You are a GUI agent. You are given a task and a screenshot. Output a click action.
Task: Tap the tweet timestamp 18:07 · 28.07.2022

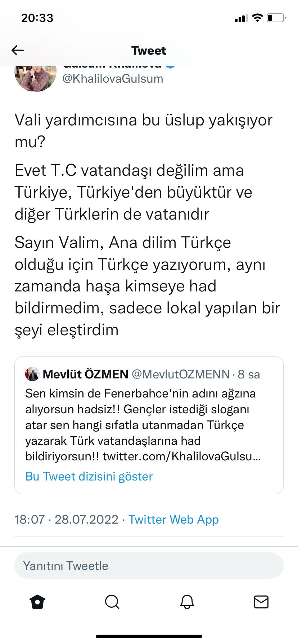pos(66,519)
